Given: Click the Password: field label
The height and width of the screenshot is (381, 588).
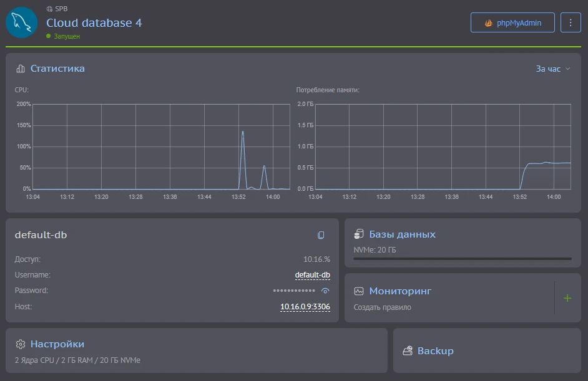Looking at the screenshot, I should tap(31, 291).
